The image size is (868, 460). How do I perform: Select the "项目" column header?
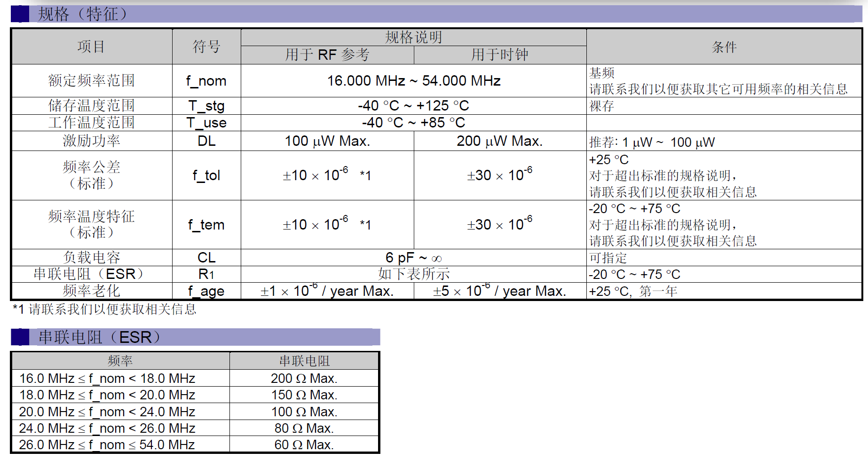[x=91, y=47]
